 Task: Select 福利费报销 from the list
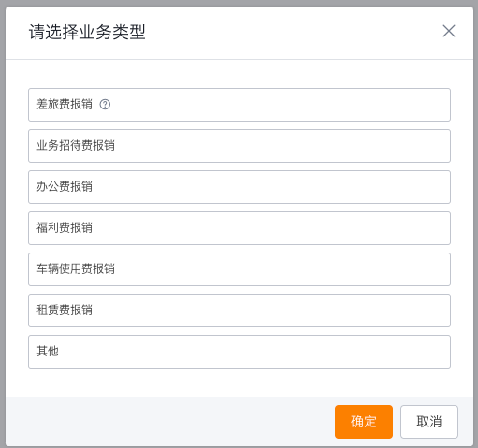tap(239, 228)
